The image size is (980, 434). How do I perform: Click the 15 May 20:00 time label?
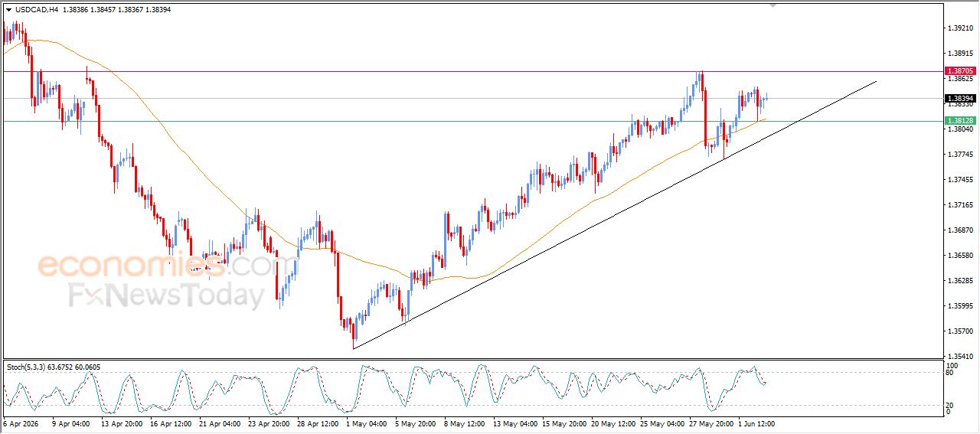coord(563,423)
